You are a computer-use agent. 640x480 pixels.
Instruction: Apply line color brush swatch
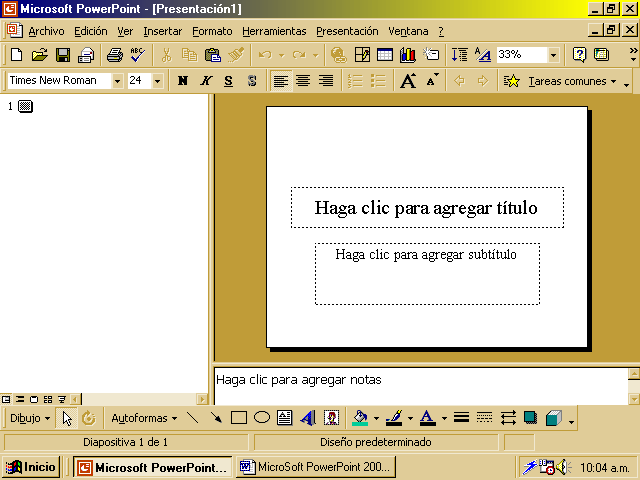click(394, 418)
